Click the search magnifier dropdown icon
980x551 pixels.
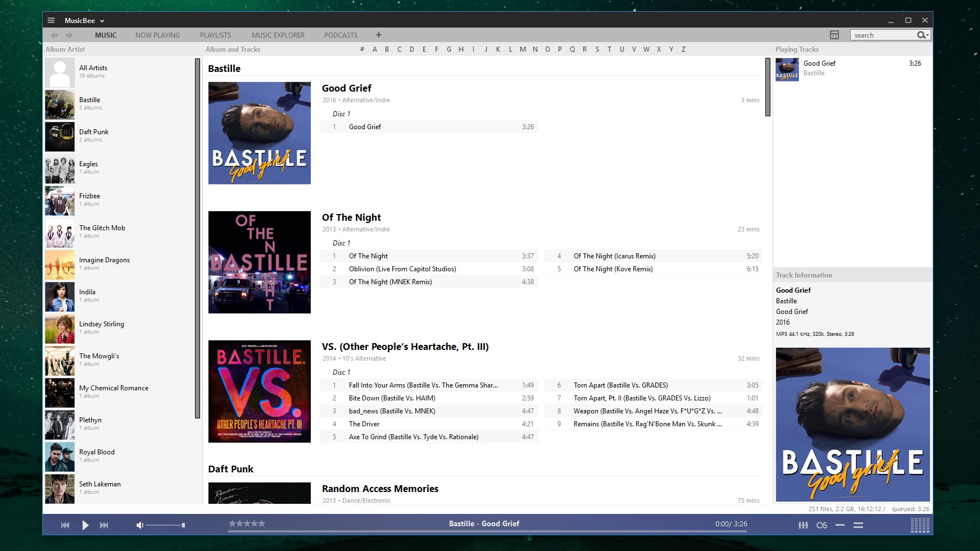click(x=923, y=35)
